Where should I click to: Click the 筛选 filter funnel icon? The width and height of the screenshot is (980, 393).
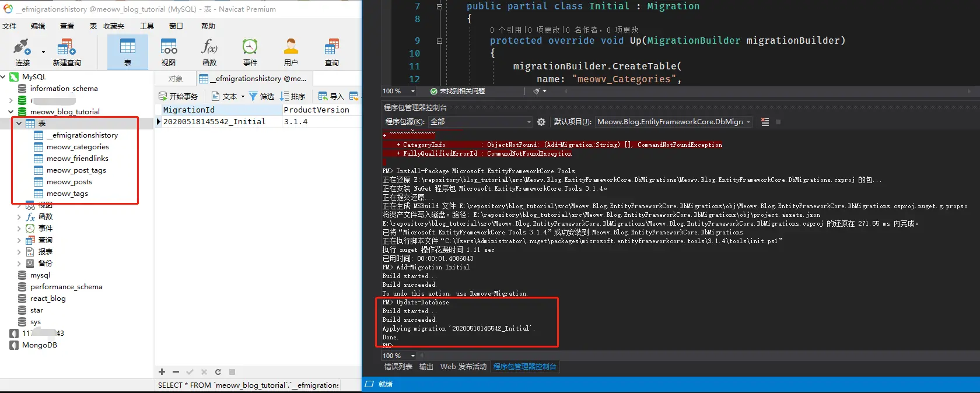[x=253, y=96]
